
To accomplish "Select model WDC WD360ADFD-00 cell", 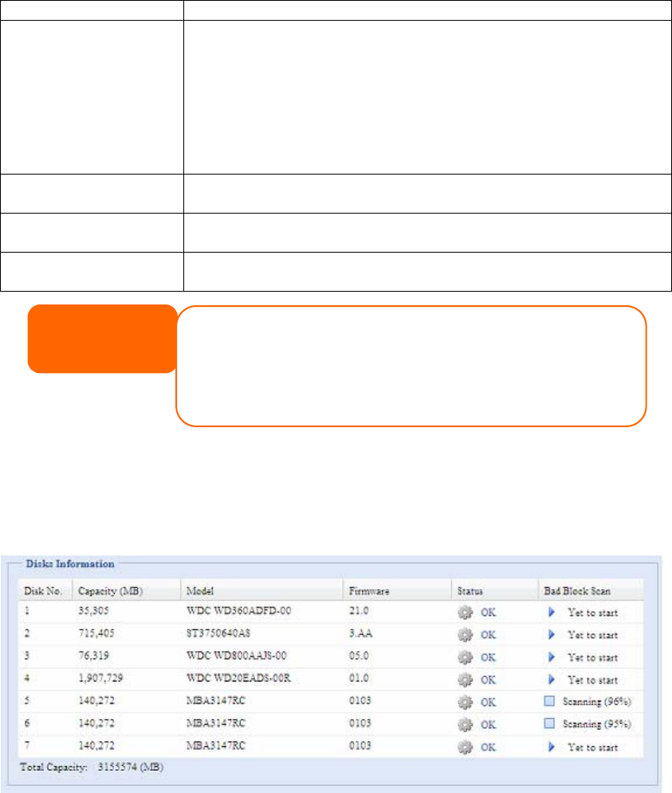I will point(239,610).
